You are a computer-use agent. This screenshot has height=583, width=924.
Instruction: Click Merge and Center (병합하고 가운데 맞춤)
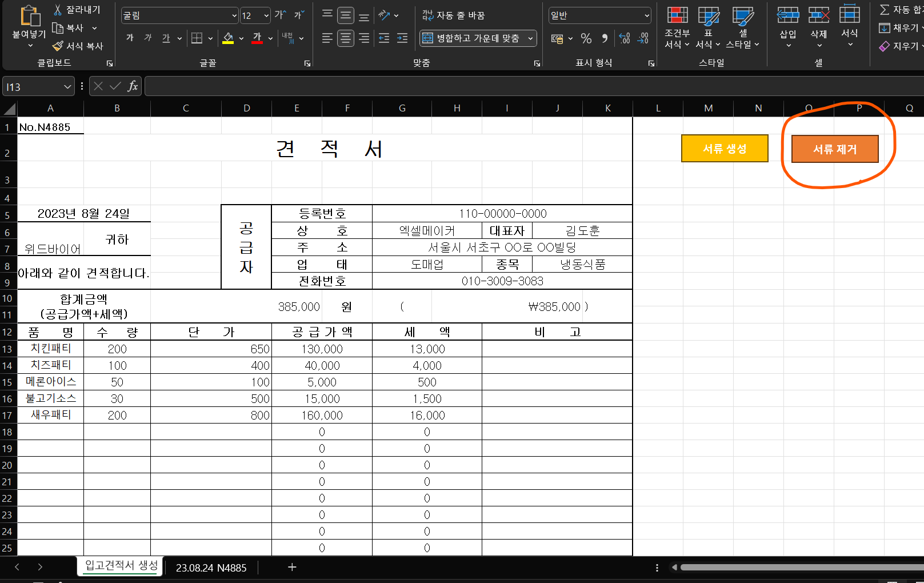click(x=472, y=38)
